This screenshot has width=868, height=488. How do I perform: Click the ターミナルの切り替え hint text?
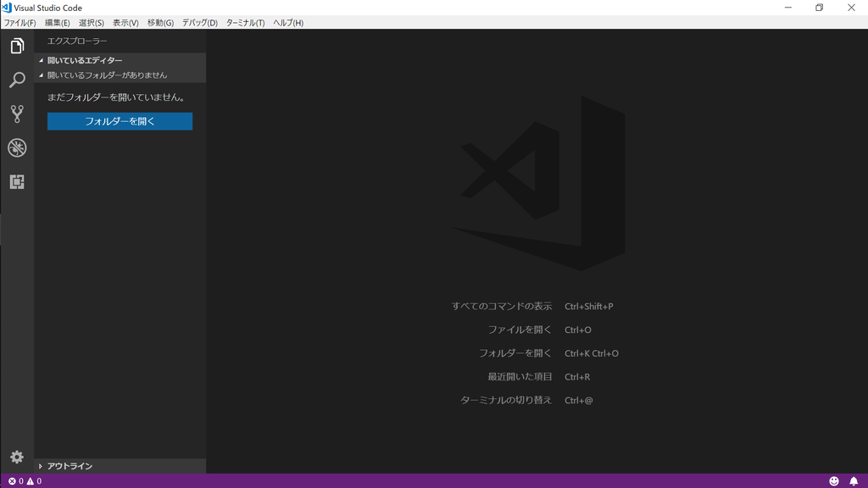click(506, 400)
